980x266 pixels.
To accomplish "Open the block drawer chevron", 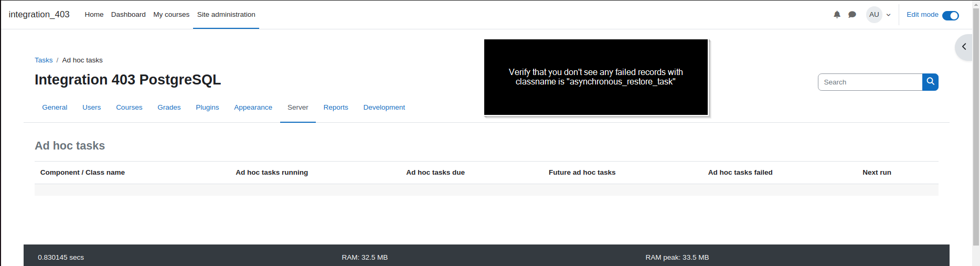I will [964, 47].
